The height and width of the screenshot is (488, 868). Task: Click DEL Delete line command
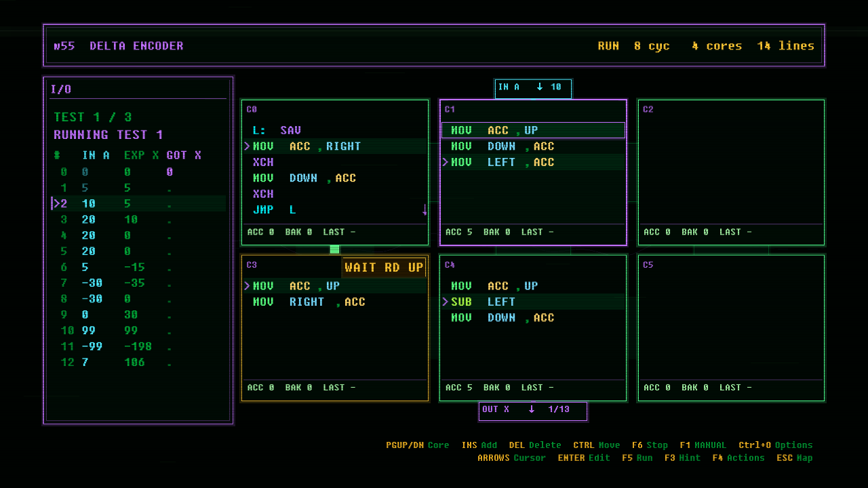click(535, 445)
